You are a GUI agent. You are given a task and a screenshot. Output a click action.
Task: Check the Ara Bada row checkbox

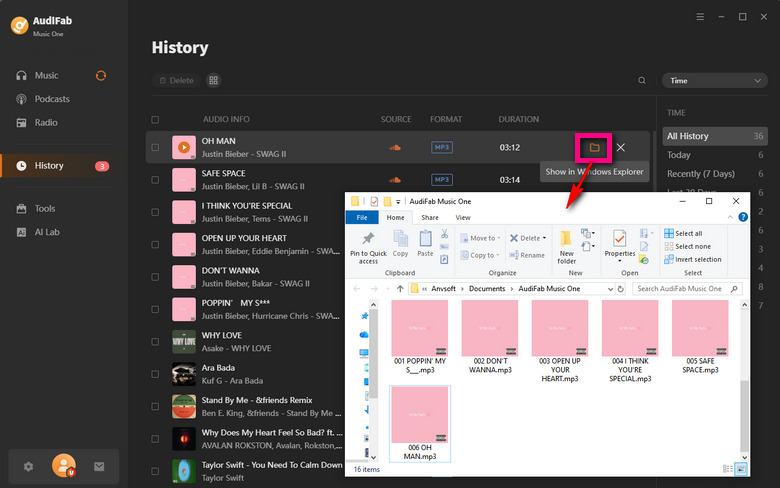coord(155,374)
